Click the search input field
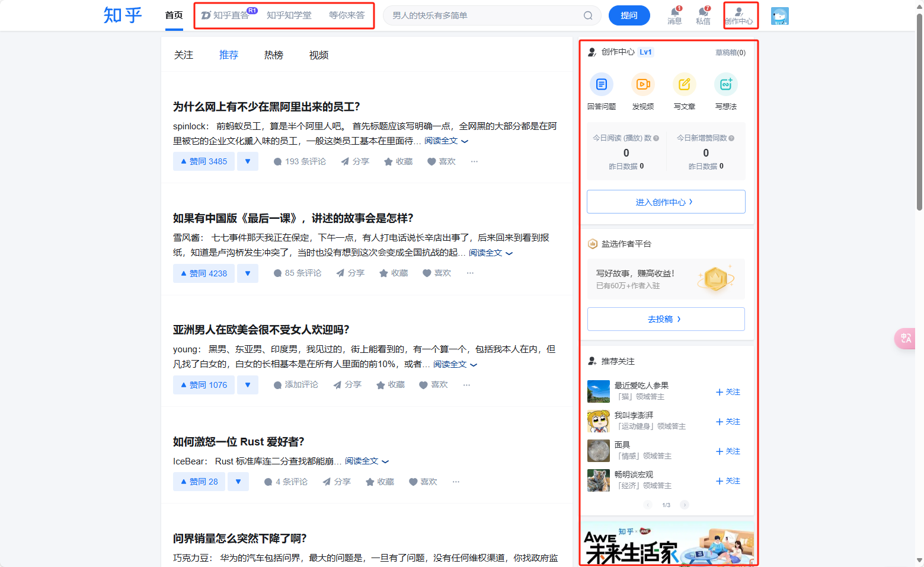The height and width of the screenshot is (567, 924). (486, 15)
